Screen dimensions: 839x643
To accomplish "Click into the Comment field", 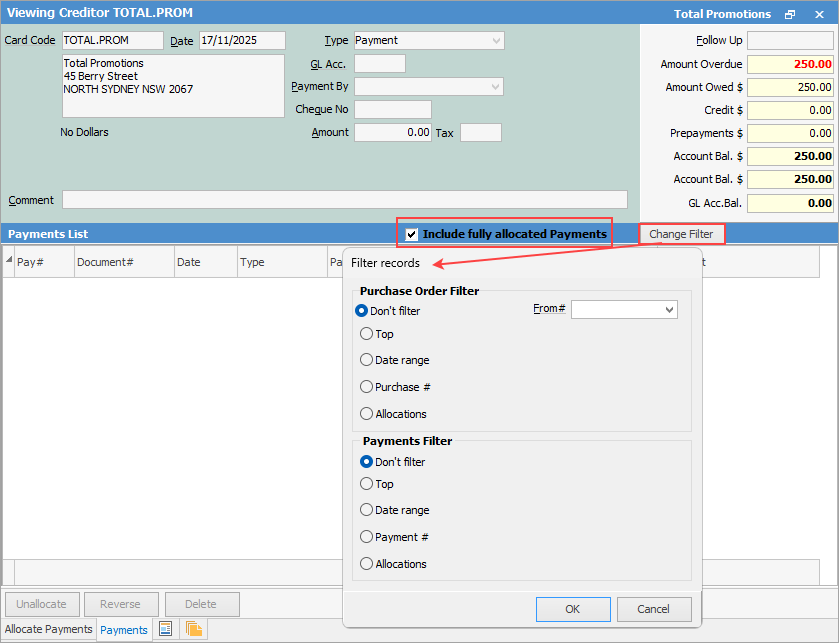I will tap(345, 200).
